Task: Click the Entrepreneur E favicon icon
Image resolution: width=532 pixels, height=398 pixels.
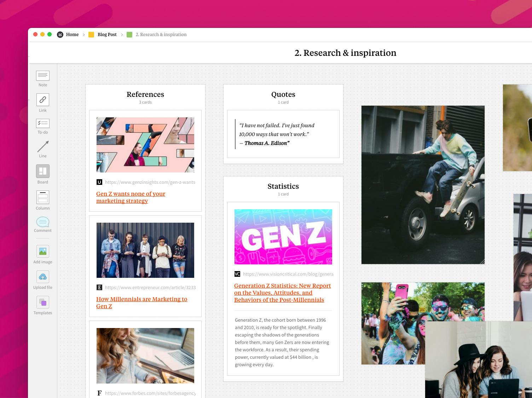Action: (99, 287)
